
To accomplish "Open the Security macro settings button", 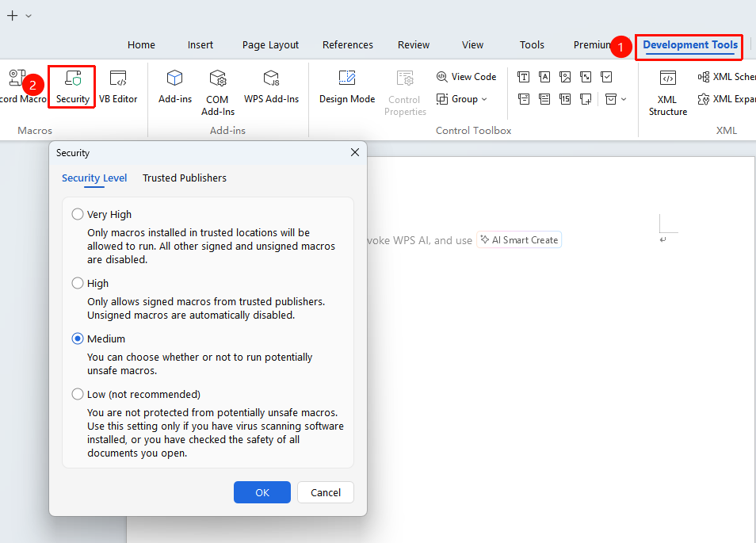I will [x=72, y=87].
